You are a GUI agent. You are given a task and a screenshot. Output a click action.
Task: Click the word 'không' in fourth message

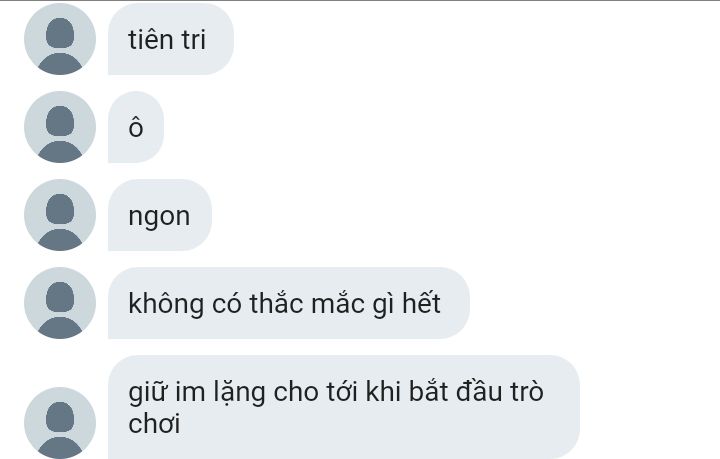pos(166,304)
